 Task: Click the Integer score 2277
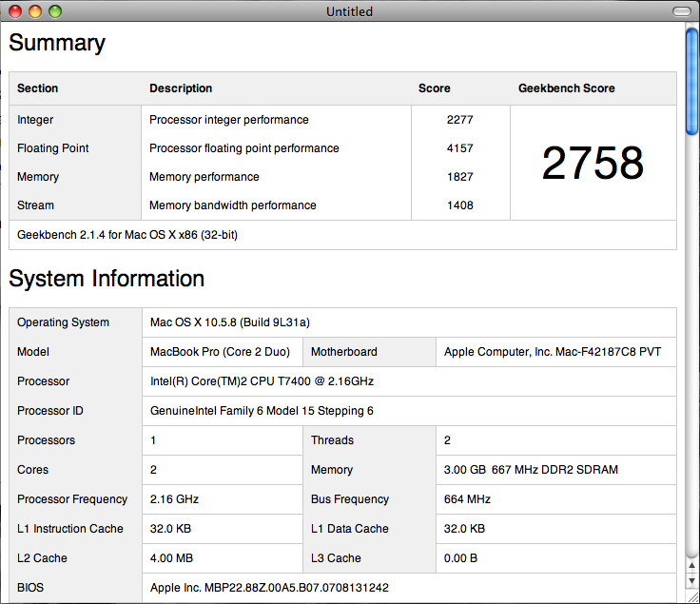coord(459,120)
